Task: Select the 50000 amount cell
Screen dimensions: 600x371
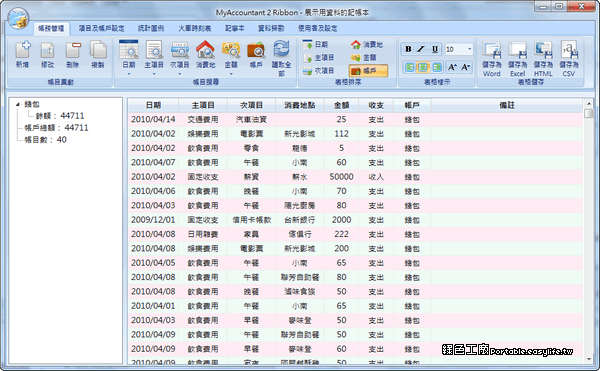Action: pyautogui.click(x=341, y=177)
